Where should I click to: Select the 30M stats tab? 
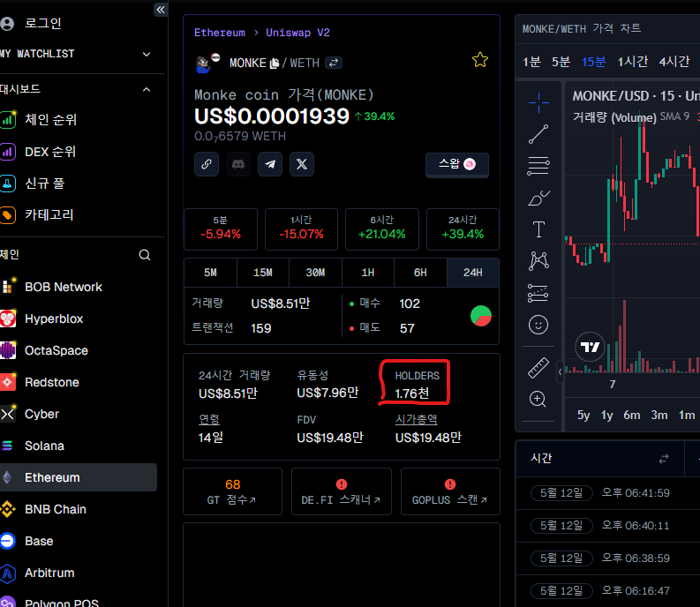click(x=315, y=273)
